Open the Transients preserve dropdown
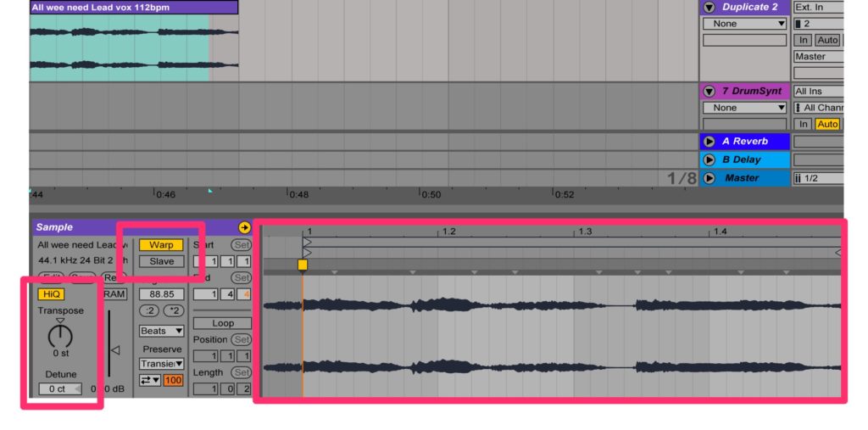 pyautogui.click(x=161, y=364)
